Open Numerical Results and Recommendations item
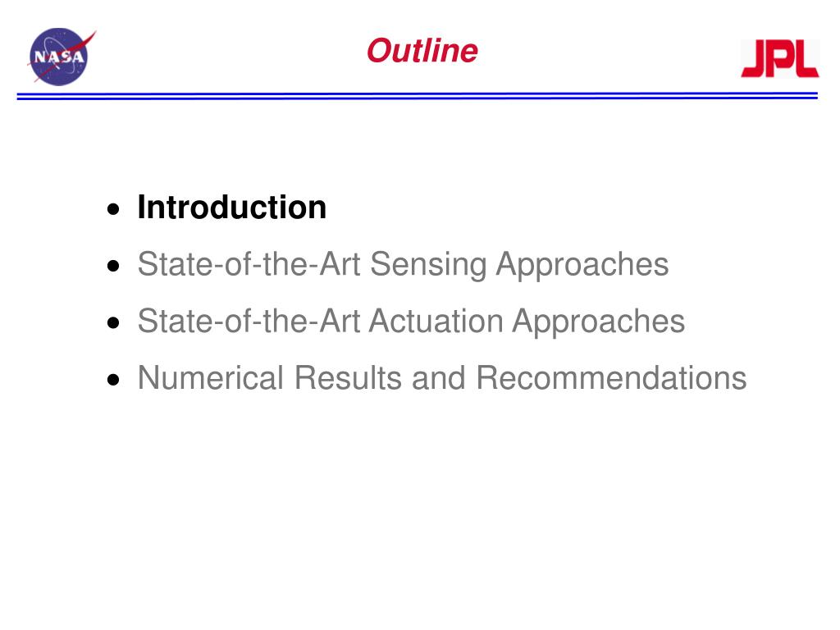The image size is (840, 630). point(442,377)
